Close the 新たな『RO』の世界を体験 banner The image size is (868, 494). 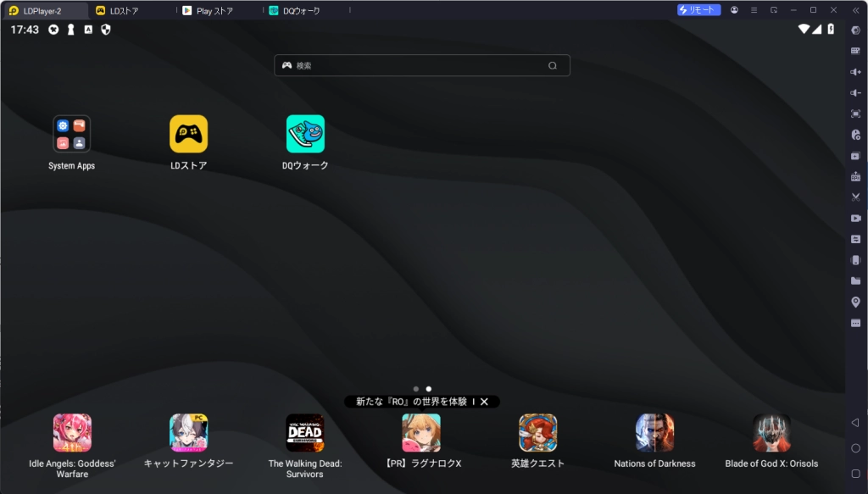[484, 402]
